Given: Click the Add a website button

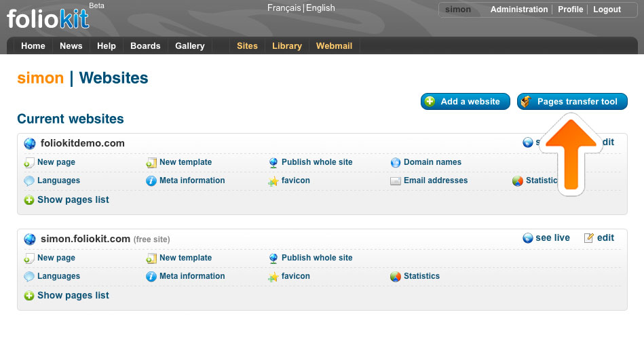Looking at the screenshot, I should [x=466, y=101].
